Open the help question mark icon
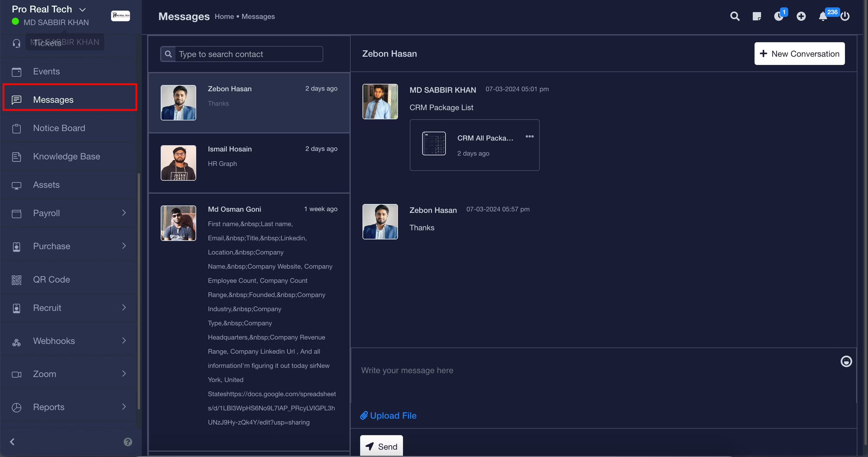868x457 pixels. [x=128, y=442]
